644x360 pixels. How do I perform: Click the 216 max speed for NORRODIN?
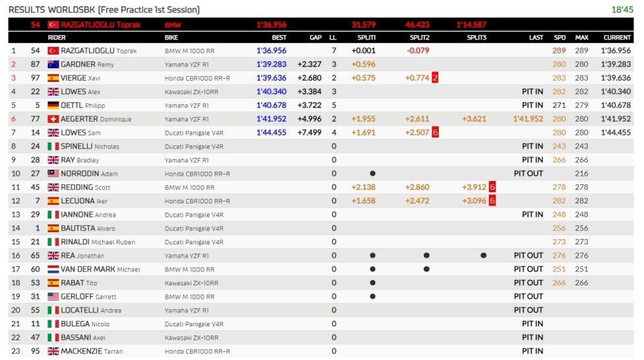pyautogui.click(x=581, y=174)
